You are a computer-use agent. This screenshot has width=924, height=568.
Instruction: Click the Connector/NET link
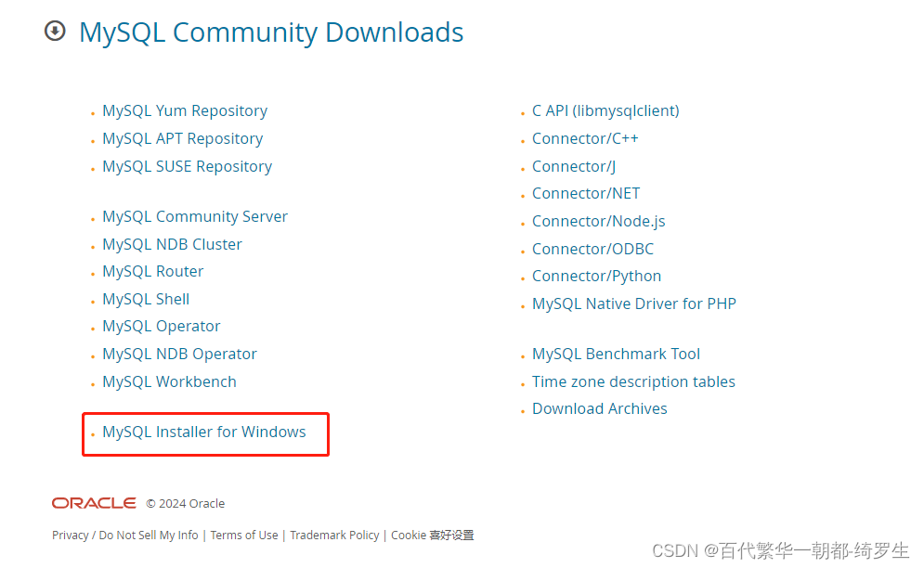(x=585, y=193)
